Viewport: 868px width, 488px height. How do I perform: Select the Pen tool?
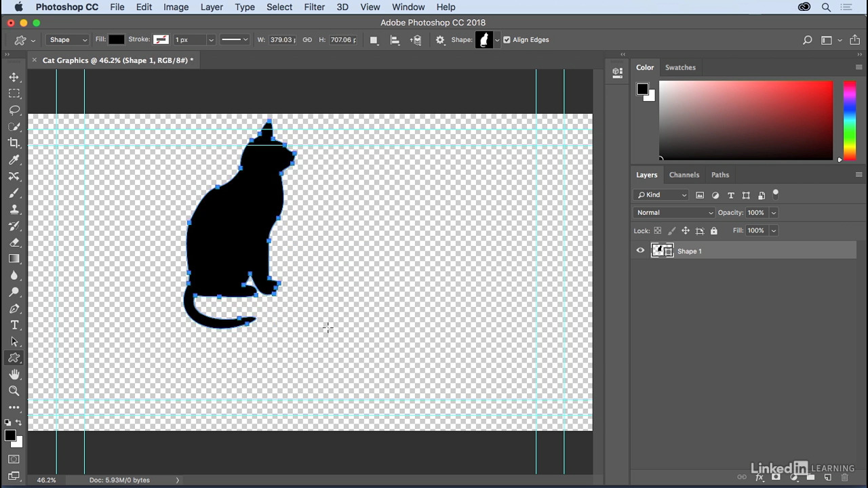(14, 308)
